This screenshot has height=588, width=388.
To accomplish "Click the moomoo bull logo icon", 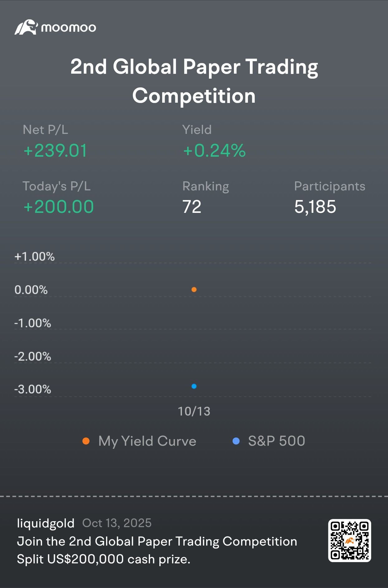I will coord(26,27).
